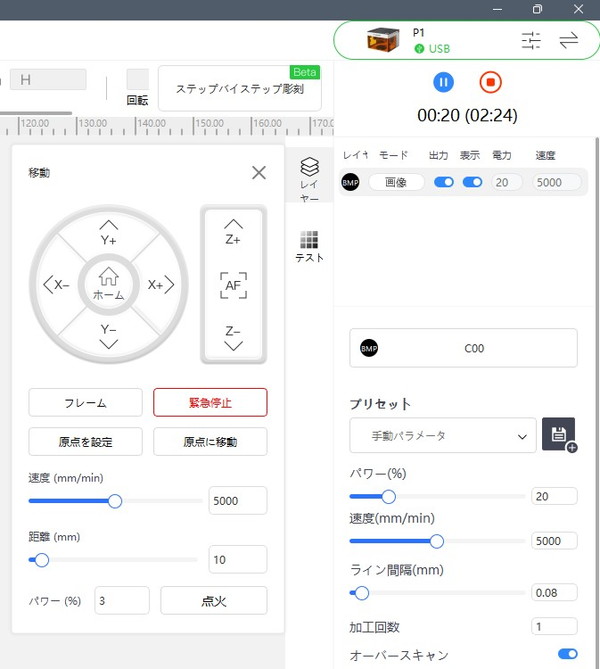This screenshot has width=600, height=669.
Task: Toggle output switch for image layer
Action: click(443, 182)
